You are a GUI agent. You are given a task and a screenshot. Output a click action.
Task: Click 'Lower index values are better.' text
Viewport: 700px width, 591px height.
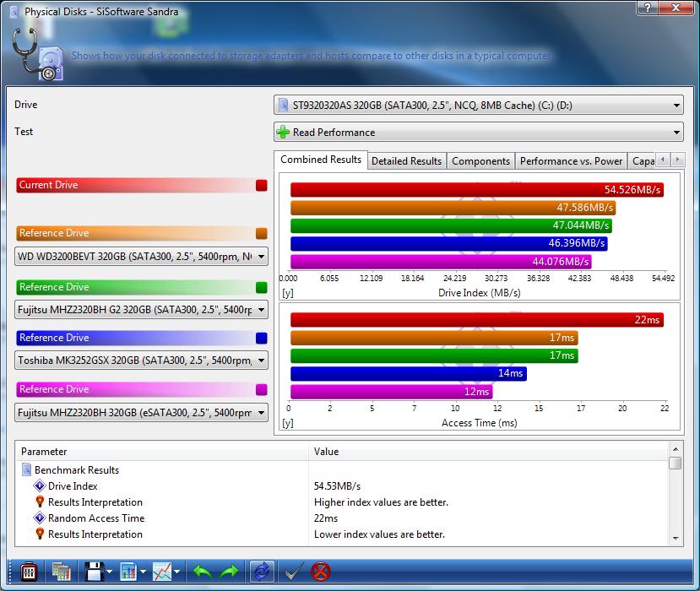point(379,534)
